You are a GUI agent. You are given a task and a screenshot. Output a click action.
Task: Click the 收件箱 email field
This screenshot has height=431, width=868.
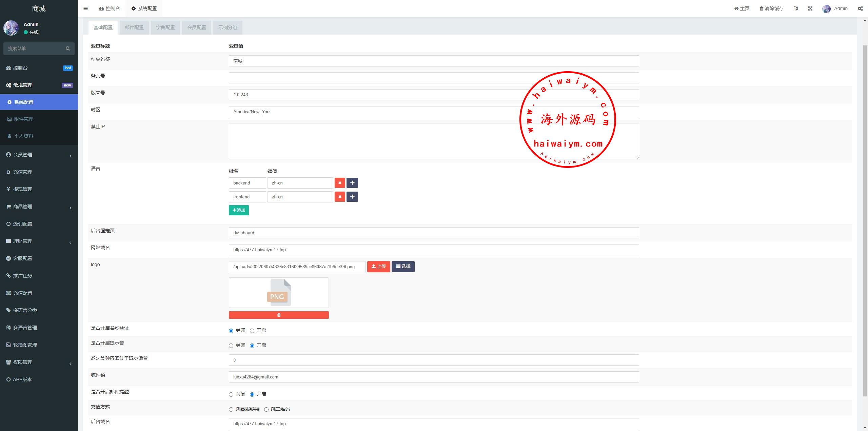pyautogui.click(x=434, y=377)
